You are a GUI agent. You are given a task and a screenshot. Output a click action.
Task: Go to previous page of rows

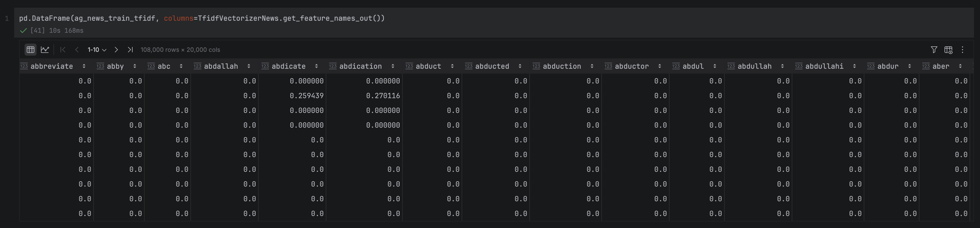click(x=77, y=49)
